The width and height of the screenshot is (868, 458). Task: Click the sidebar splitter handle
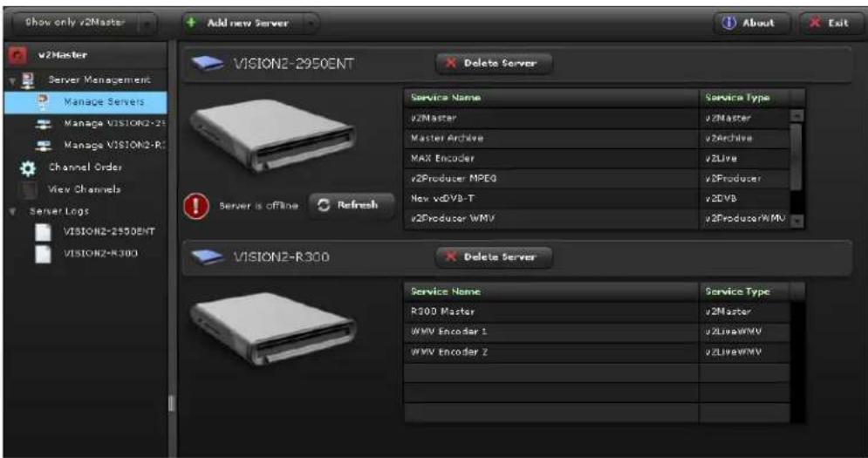(x=171, y=403)
